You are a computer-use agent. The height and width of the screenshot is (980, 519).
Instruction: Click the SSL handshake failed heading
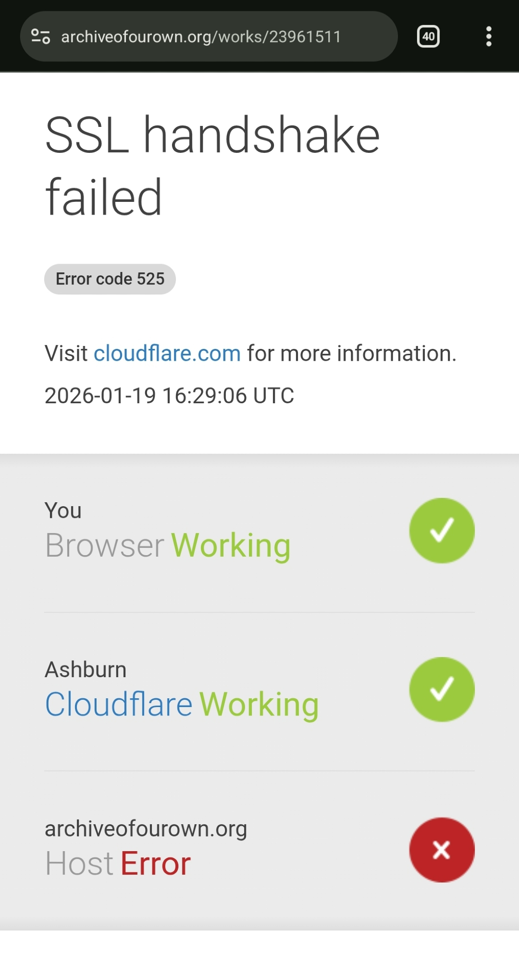[212, 166]
